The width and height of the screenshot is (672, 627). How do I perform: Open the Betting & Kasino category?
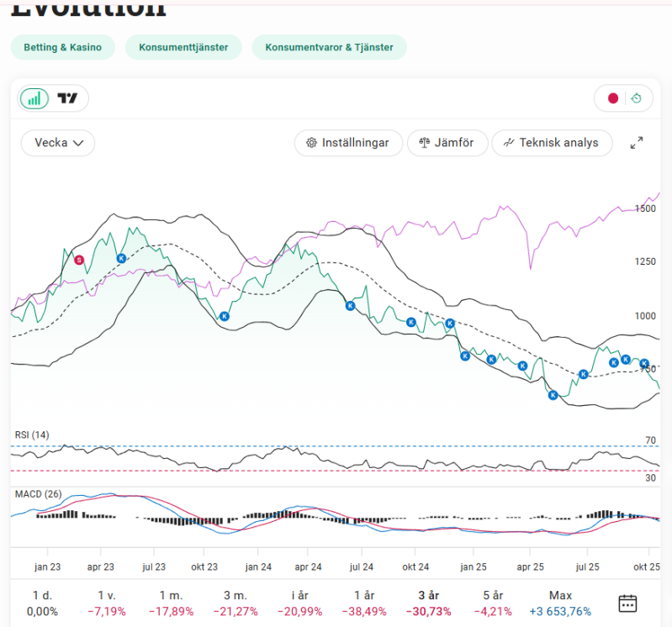coord(63,47)
